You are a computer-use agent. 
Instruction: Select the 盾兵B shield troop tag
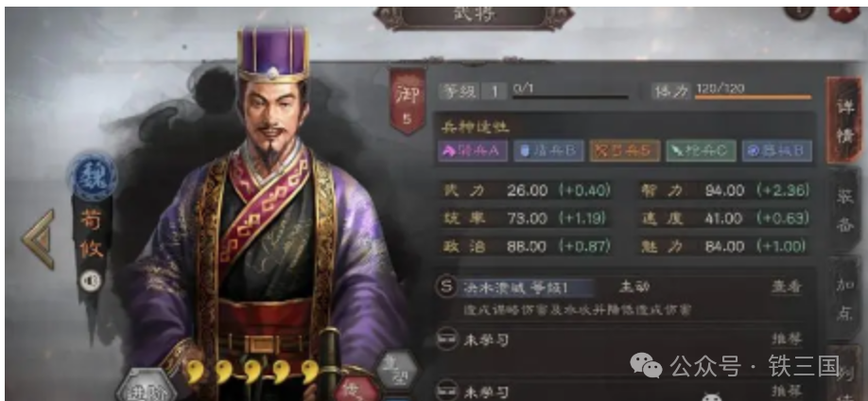click(x=549, y=150)
